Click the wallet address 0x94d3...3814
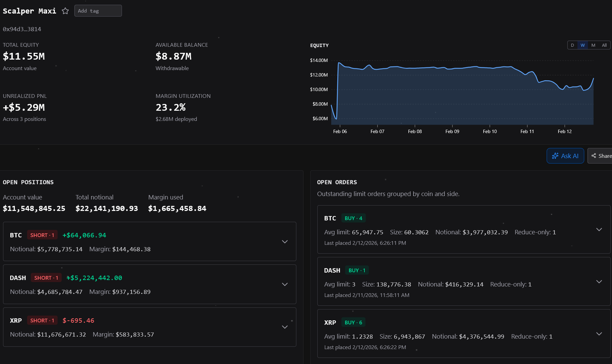This screenshot has height=364, width=612. [x=22, y=29]
